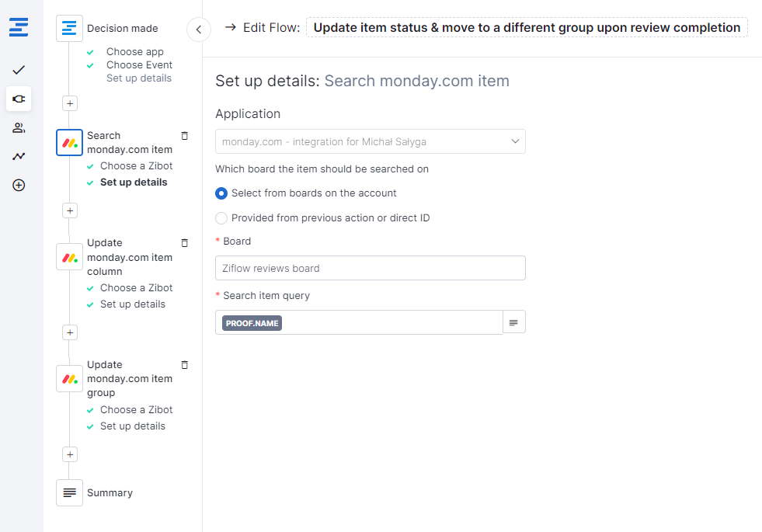This screenshot has height=532, width=762.
Task: Delete the Update monday.com item column step
Action: click(184, 243)
